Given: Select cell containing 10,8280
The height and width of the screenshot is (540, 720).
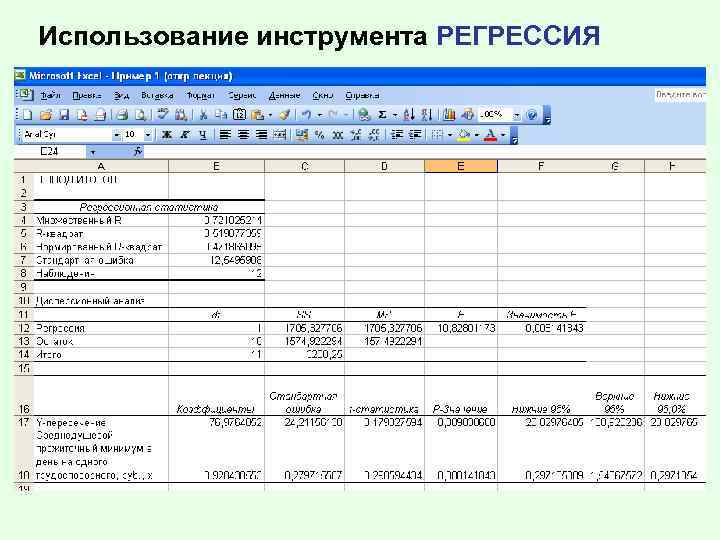Looking at the screenshot, I should click(461, 328).
